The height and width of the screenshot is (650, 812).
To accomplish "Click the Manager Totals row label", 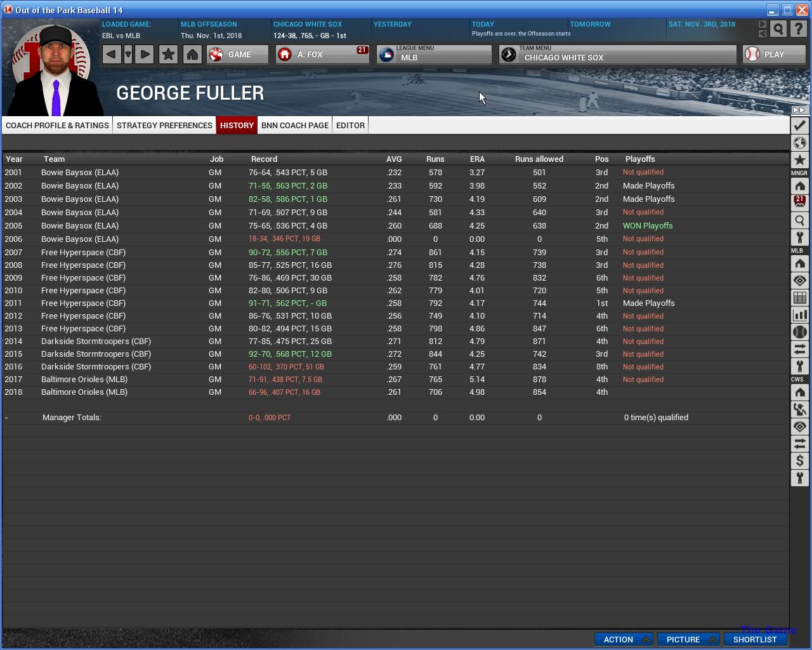I will pos(72,418).
